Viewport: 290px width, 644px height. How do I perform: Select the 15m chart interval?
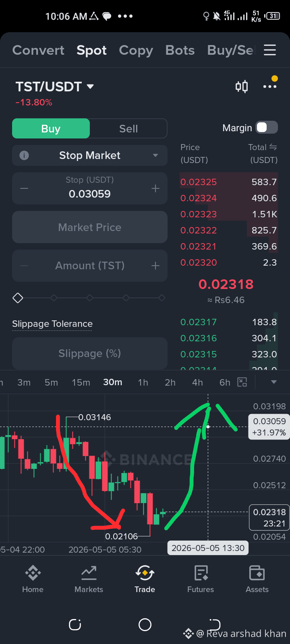tap(81, 382)
